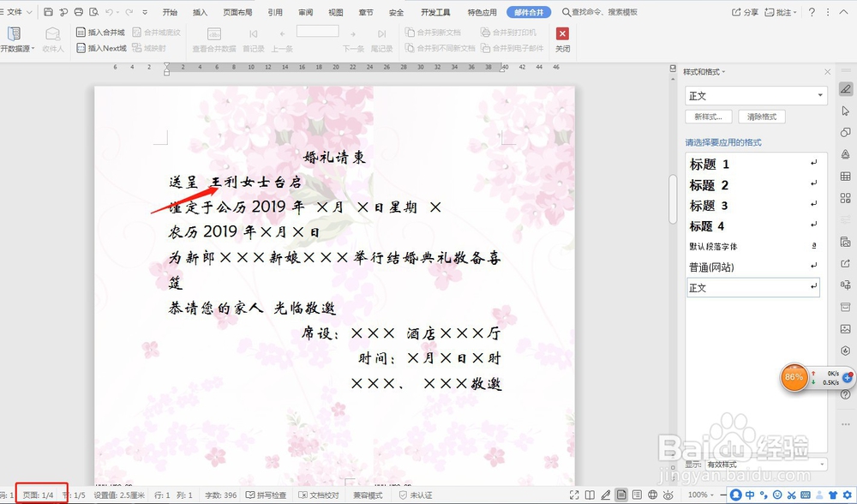Open the picture icon in right sidebar
The image size is (857, 504).
tap(846, 328)
